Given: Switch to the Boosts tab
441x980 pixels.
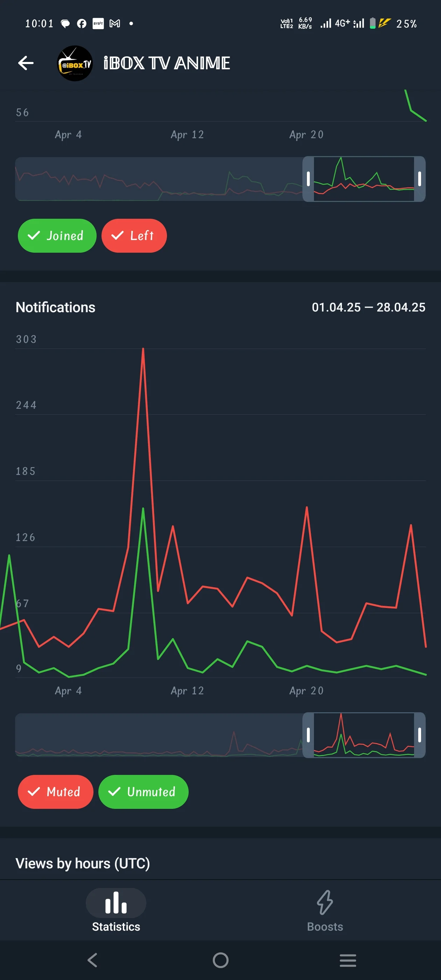Looking at the screenshot, I should pyautogui.click(x=324, y=911).
